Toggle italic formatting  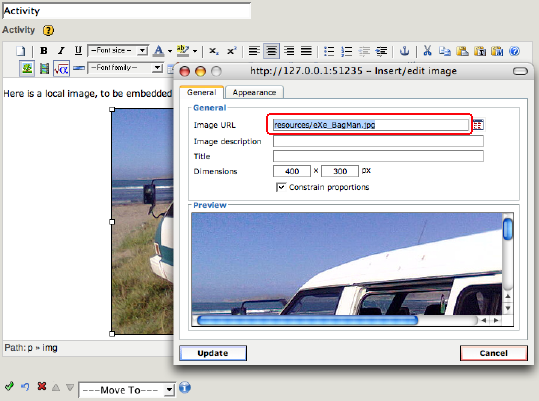[x=61, y=51]
